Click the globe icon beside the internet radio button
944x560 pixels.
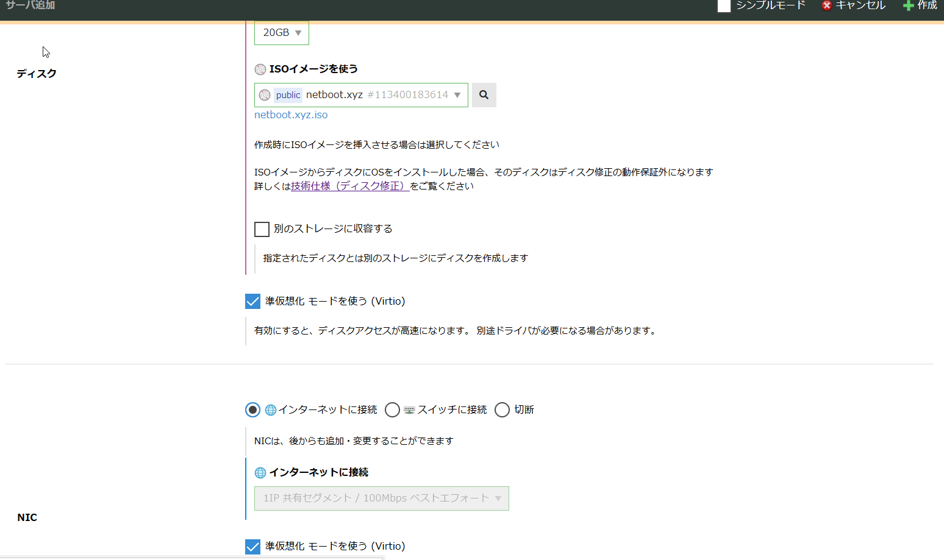pyautogui.click(x=270, y=409)
